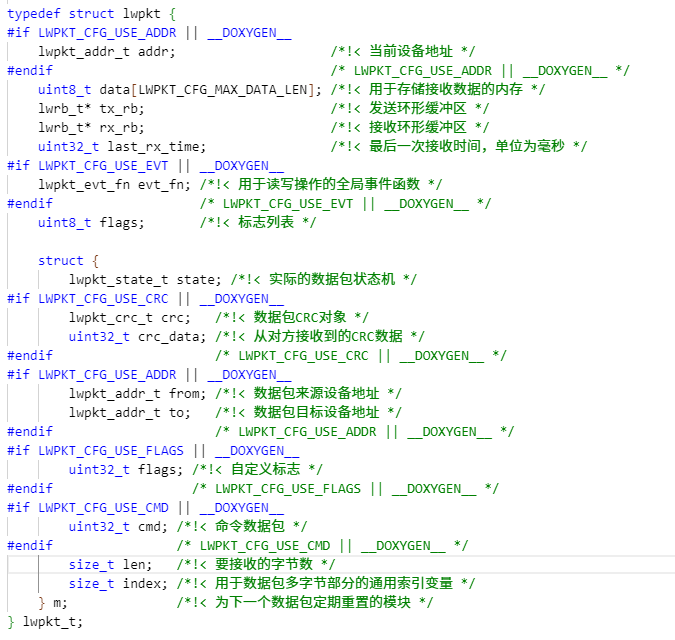Place cursor on 'uint32_t last_rx_time;'
The width and height of the screenshot is (675, 640).
[122, 147]
